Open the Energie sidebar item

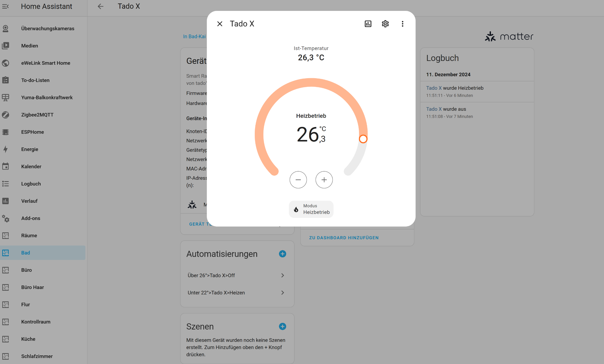point(30,149)
